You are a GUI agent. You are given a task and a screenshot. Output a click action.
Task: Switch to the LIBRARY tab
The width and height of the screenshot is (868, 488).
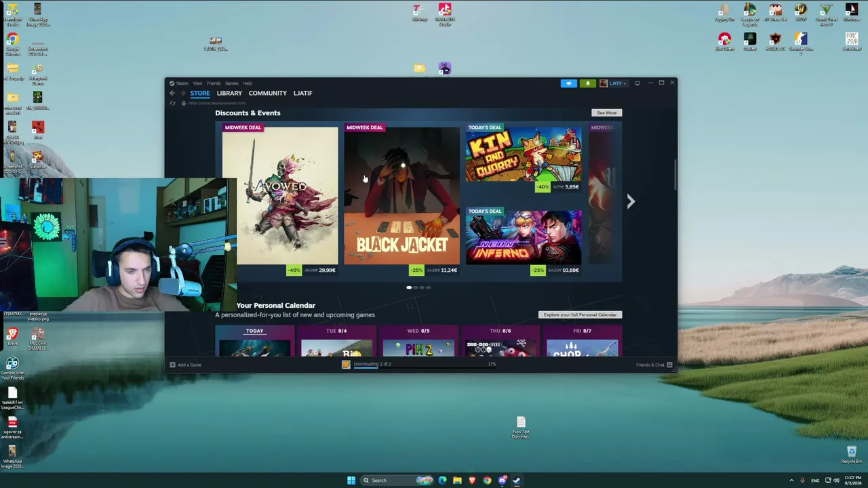229,94
